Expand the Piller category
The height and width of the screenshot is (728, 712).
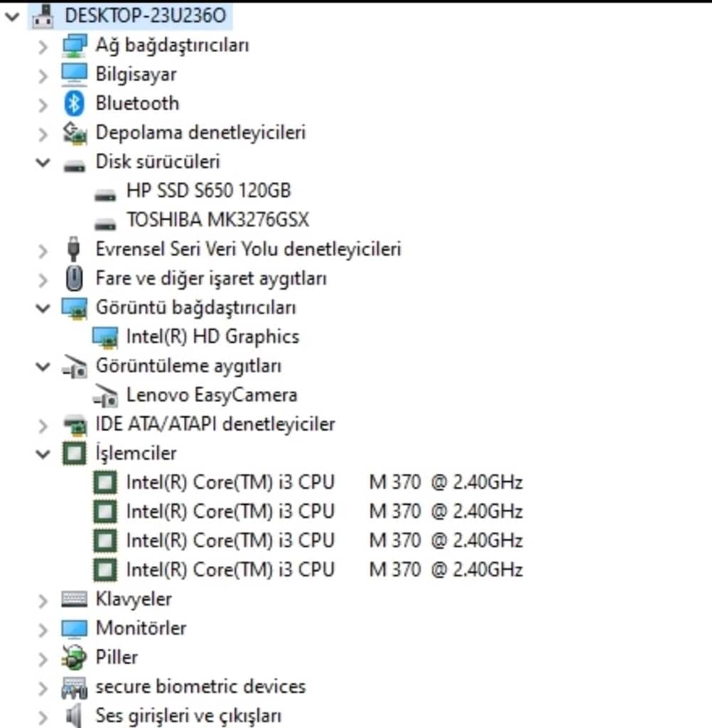coord(43,659)
